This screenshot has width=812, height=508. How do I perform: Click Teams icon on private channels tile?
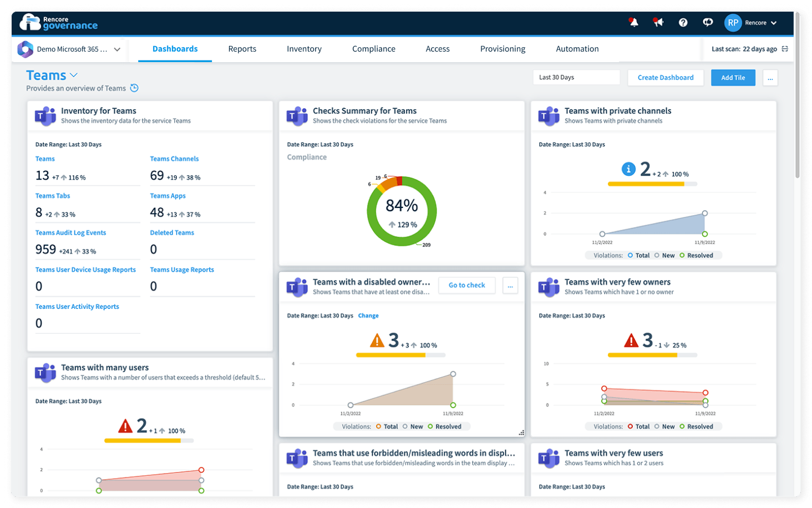pos(549,116)
